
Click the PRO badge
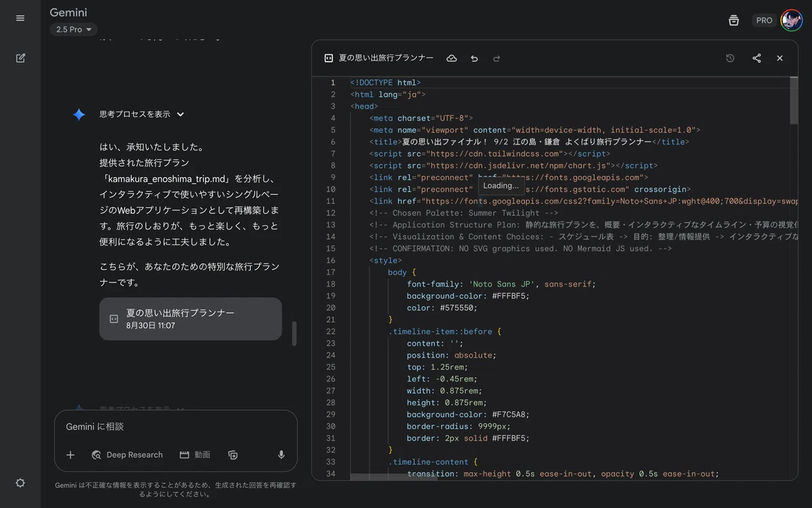[x=765, y=20]
